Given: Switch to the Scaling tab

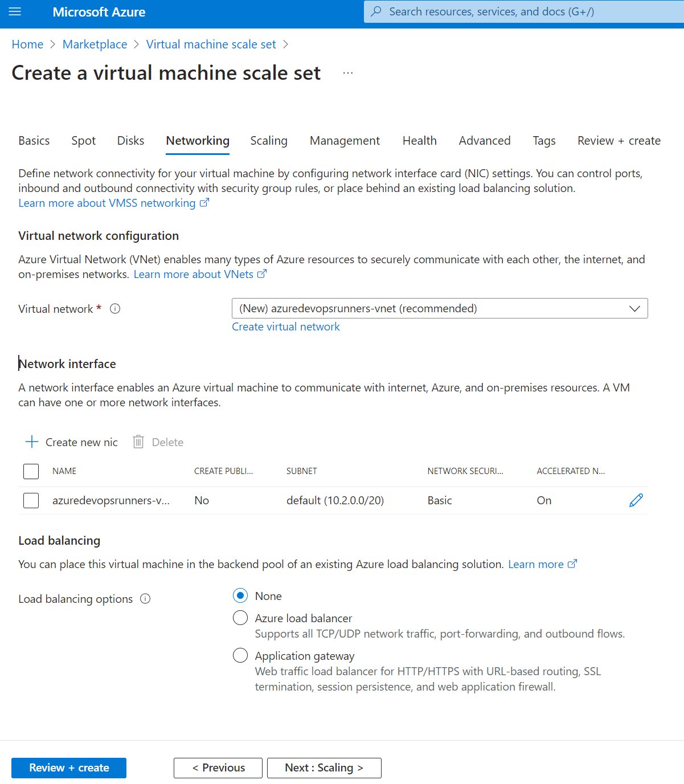Looking at the screenshot, I should (269, 141).
